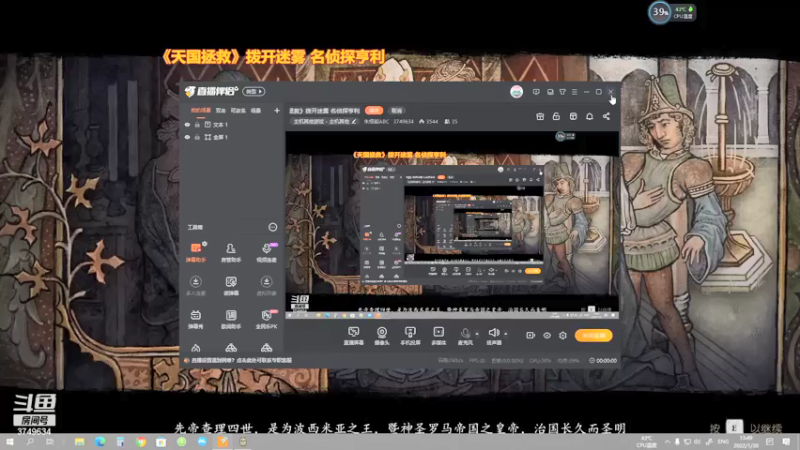Add a 多媒体 source

coord(438,336)
